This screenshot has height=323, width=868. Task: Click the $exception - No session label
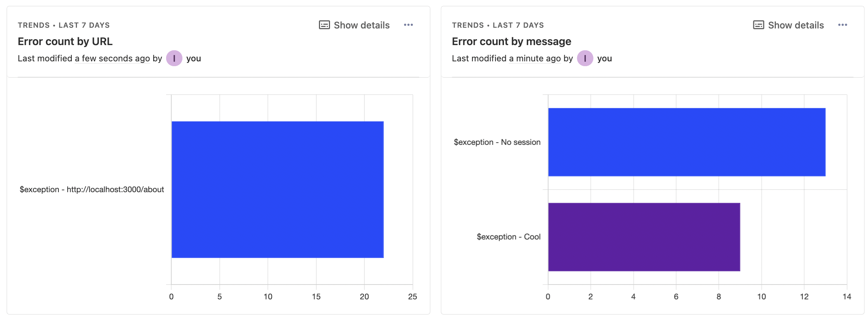(497, 142)
